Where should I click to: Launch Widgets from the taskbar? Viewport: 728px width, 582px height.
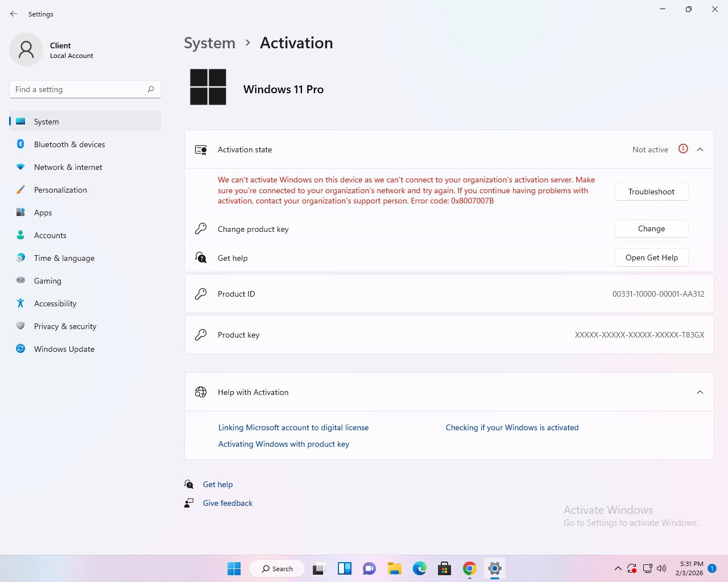[x=345, y=568]
